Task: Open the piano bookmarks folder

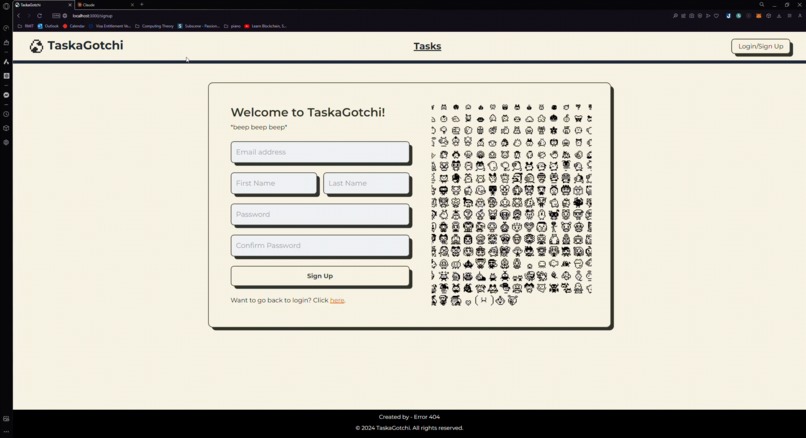Action: 232,26
